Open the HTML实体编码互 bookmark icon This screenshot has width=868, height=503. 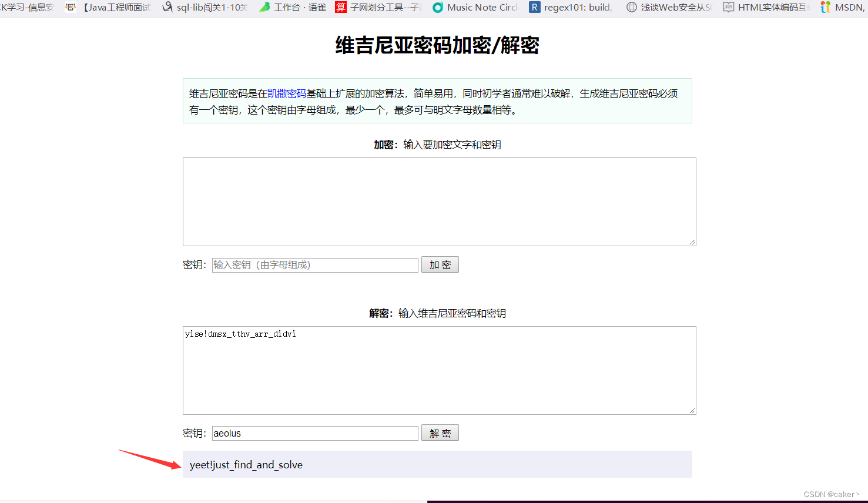coord(728,7)
